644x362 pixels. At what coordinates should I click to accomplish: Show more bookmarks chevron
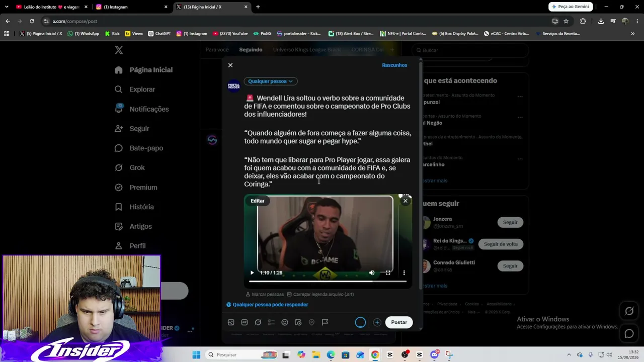(632, 34)
